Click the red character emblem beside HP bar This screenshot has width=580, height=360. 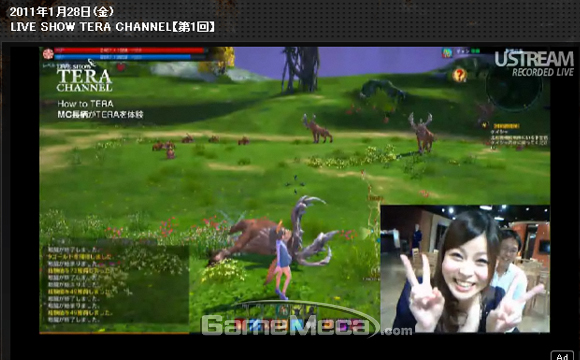coord(48,54)
